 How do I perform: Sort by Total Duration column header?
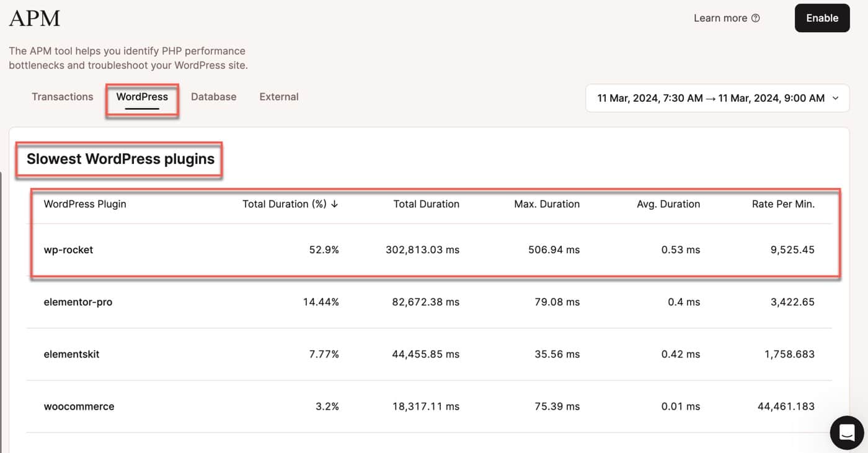click(427, 204)
